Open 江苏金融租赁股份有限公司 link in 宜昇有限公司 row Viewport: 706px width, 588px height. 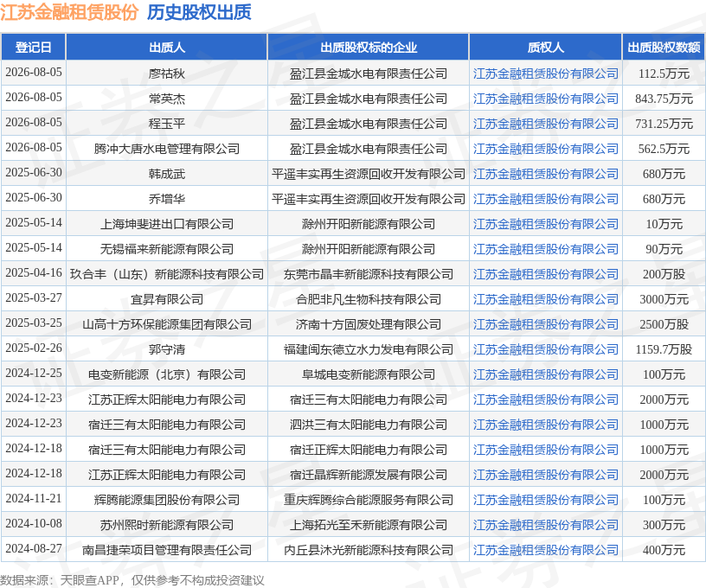click(x=546, y=300)
